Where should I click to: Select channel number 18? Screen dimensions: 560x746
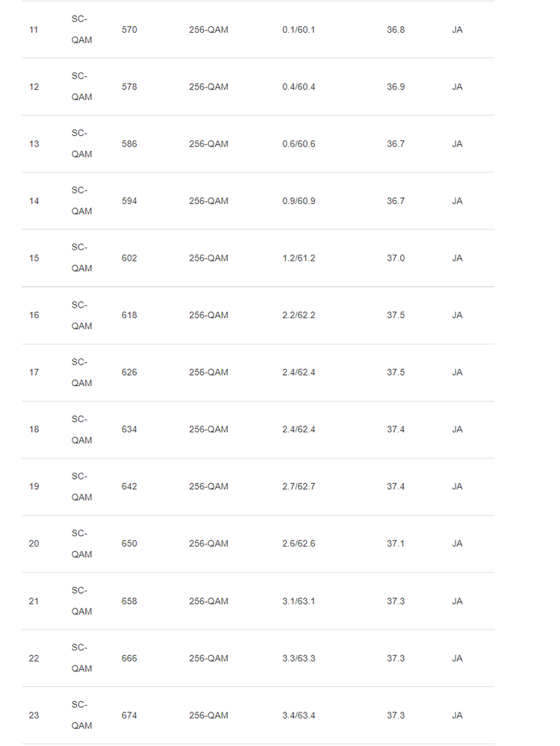coord(34,429)
